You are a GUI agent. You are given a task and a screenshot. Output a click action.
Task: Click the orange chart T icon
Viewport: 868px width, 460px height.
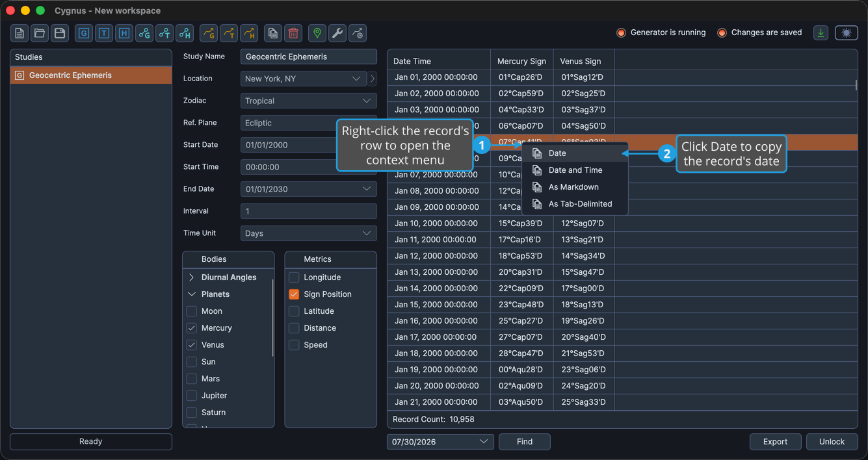(x=228, y=33)
